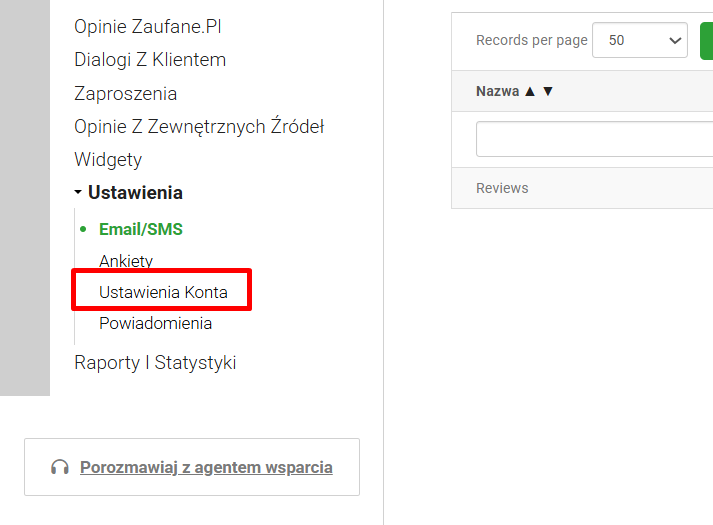
Task: Click the headphones icon in support button
Action: (x=60, y=467)
